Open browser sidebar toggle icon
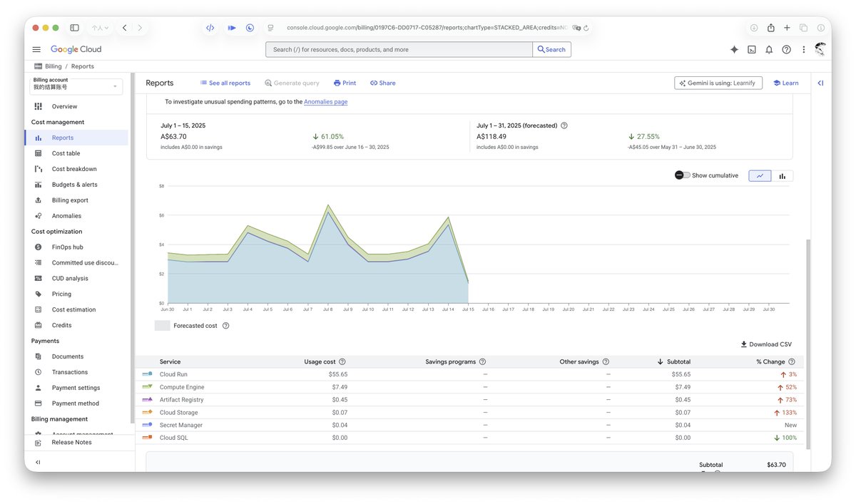The width and height of the screenshot is (856, 504). coord(74,28)
